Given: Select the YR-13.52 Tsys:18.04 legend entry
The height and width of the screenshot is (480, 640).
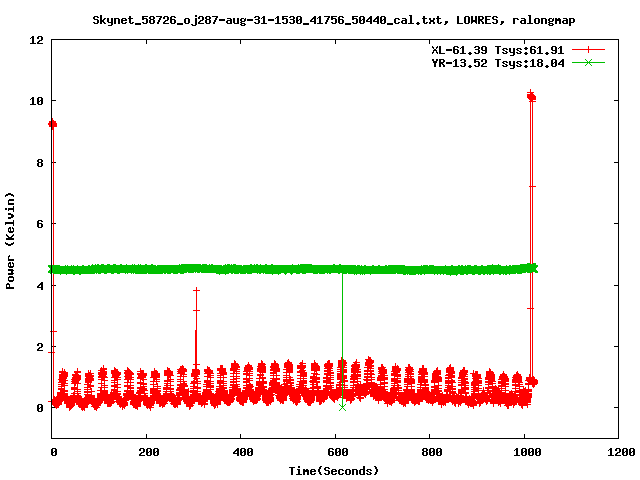Looking at the screenshot, I should 498,63.
